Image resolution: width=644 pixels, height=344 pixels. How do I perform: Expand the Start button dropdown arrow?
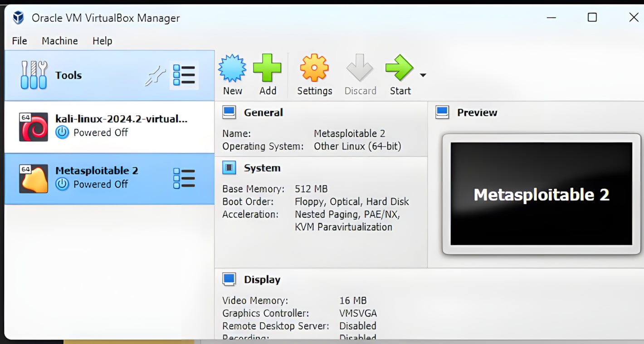coord(423,75)
